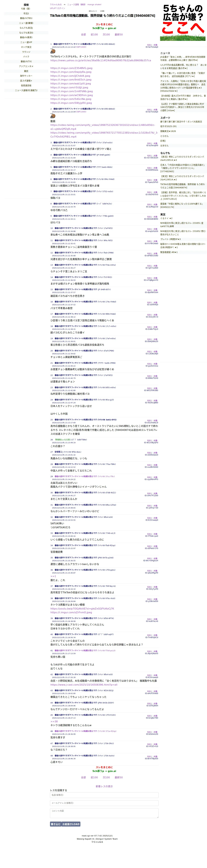This screenshot has height=868, width=207.
Task: Click 最新50 above the reply form
Action: [x=119, y=777]
